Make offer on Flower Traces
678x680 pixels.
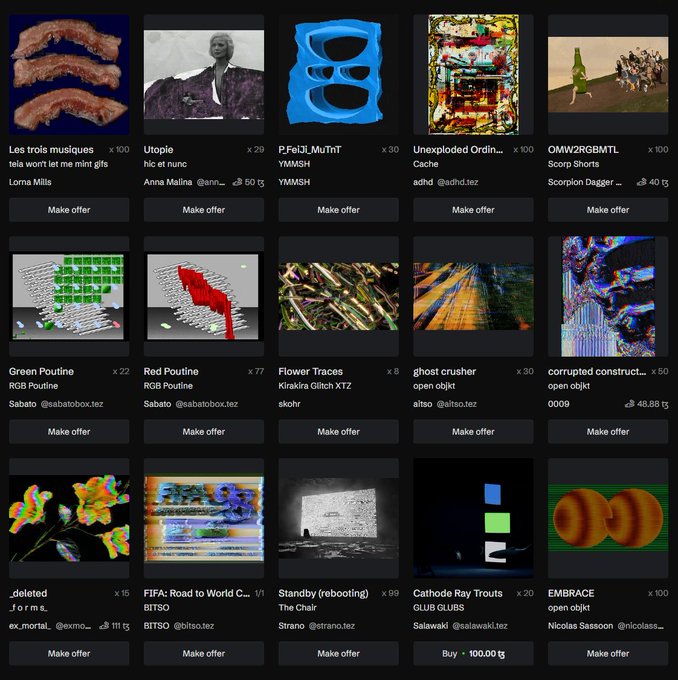tap(338, 432)
